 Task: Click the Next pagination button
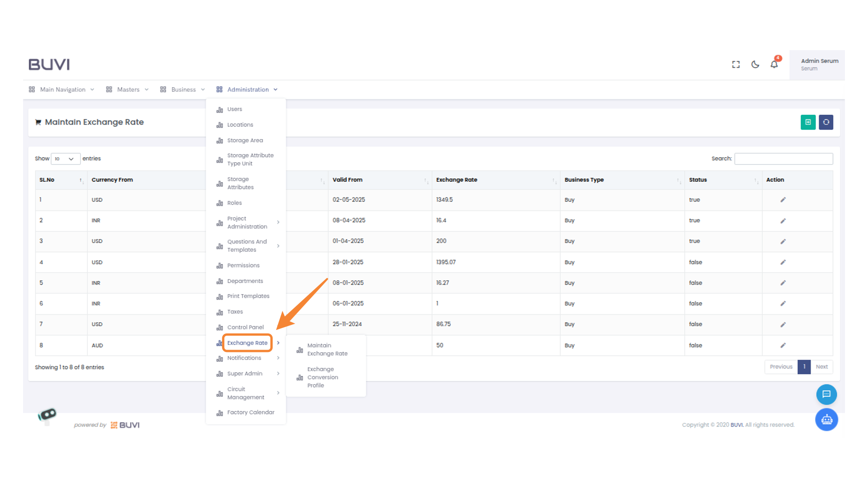coord(821,367)
